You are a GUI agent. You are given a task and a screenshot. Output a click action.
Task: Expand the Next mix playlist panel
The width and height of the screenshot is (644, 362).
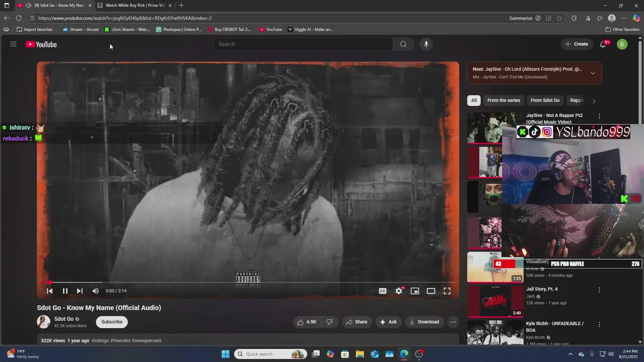[593, 73]
